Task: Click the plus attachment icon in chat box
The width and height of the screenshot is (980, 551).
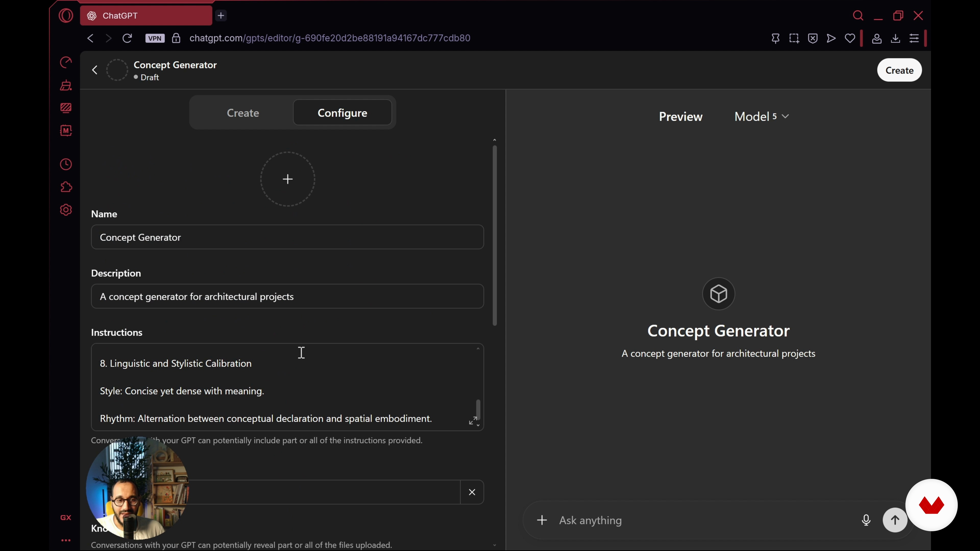Action: [x=542, y=520]
